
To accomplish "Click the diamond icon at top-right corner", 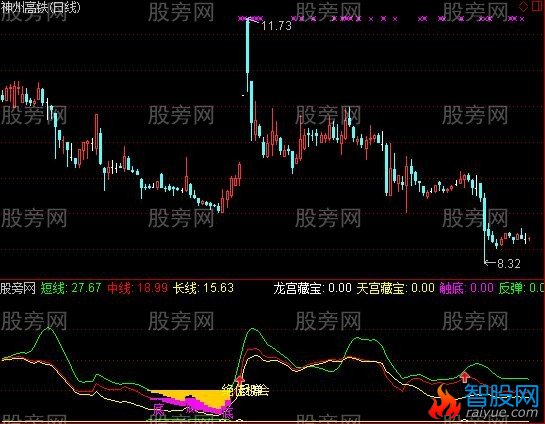I will coord(523,6).
